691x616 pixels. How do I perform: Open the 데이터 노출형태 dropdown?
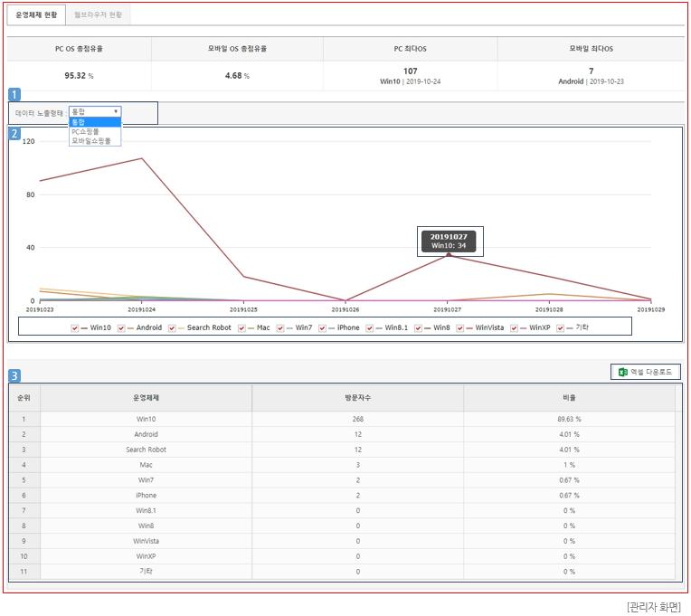(95, 112)
